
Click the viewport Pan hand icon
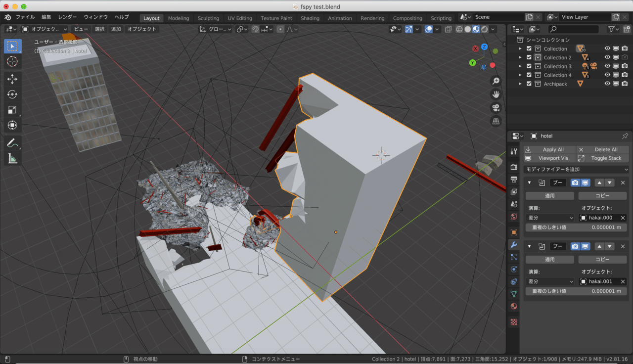[496, 94]
